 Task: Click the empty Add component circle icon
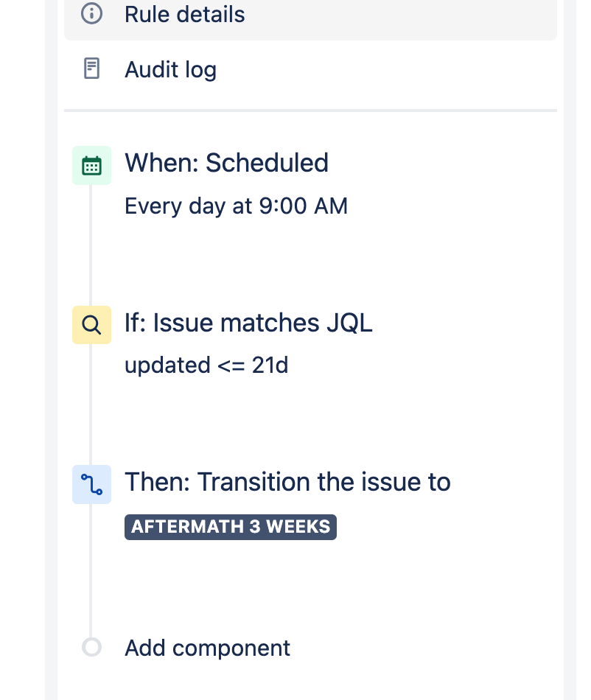point(91,647)
